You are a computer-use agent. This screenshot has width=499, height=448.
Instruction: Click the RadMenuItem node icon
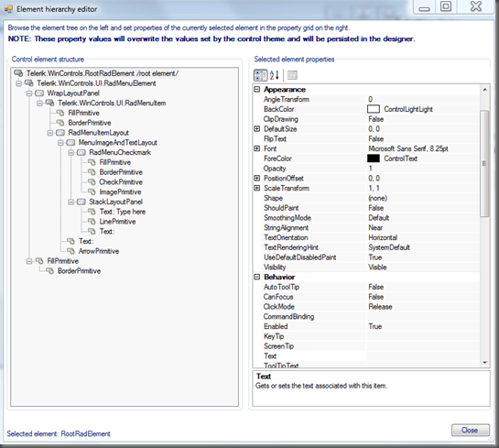pos(50,103)
